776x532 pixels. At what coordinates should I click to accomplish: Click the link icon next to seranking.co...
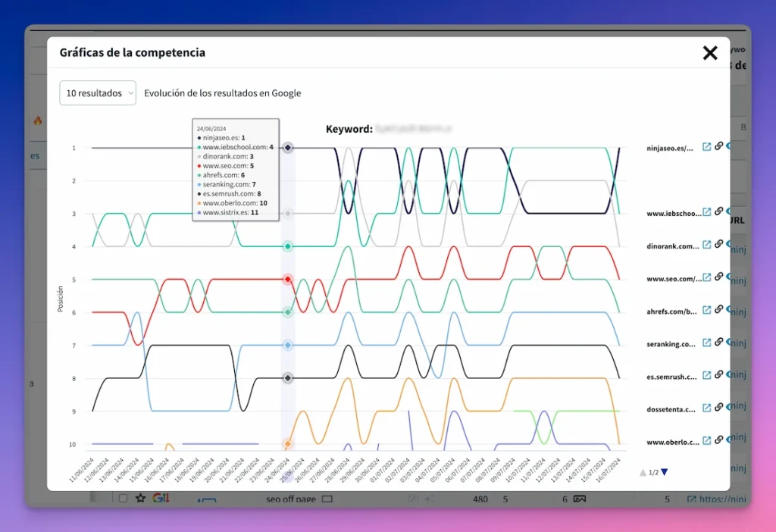pos(718,343)
